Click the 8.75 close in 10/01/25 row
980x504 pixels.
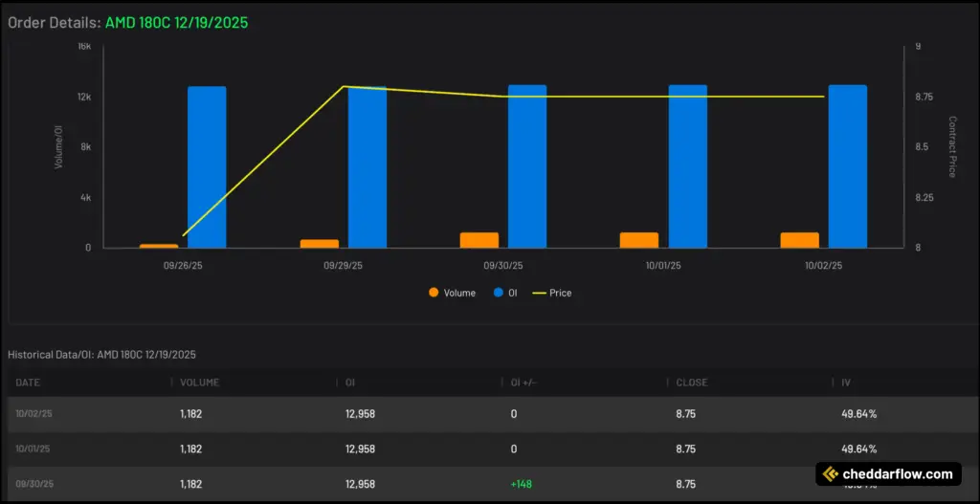(685, 449)
